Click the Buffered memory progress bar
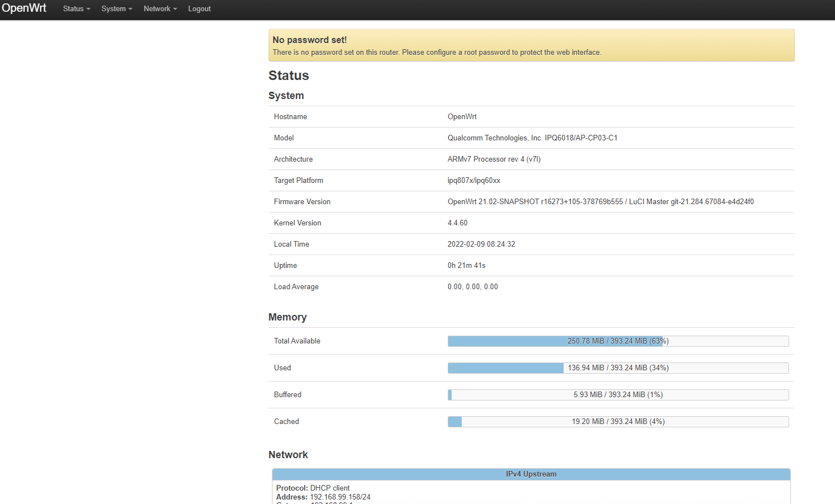835x504 pixels. (x=618, y=395)
